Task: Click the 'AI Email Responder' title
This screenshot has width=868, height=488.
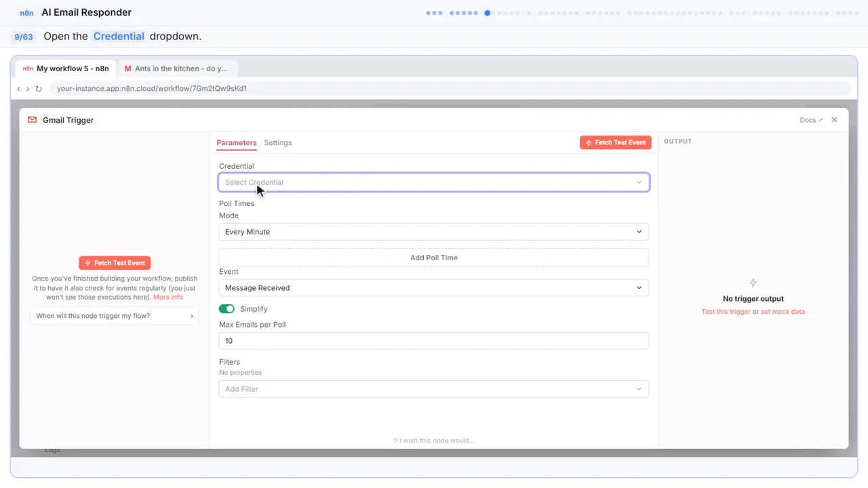Action: pos(87,12)
